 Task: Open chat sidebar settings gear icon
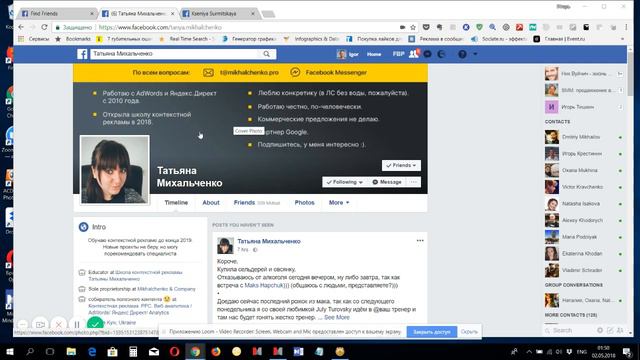(600, 330)
